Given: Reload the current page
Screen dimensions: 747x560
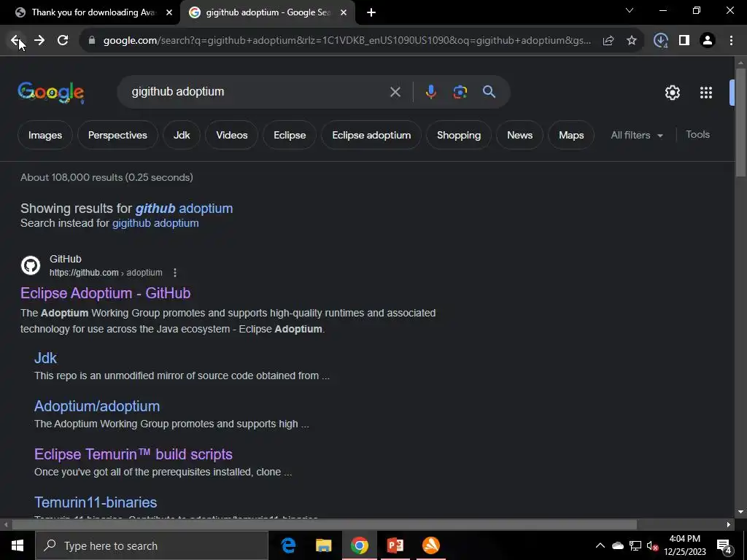Looking at the screenshot, I should pos(63,41).
